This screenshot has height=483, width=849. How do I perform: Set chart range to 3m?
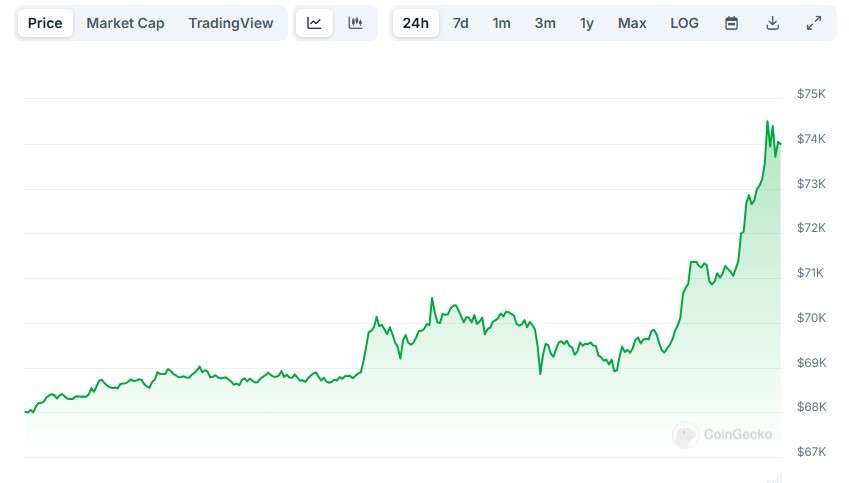545,23
